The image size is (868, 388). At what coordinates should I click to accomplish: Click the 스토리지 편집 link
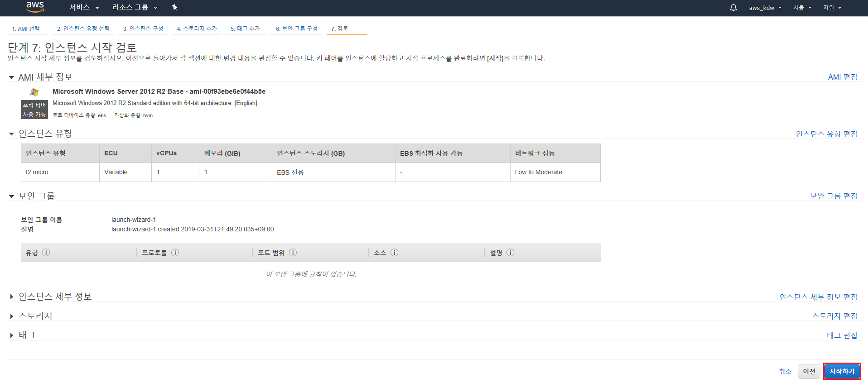[835, 316]
